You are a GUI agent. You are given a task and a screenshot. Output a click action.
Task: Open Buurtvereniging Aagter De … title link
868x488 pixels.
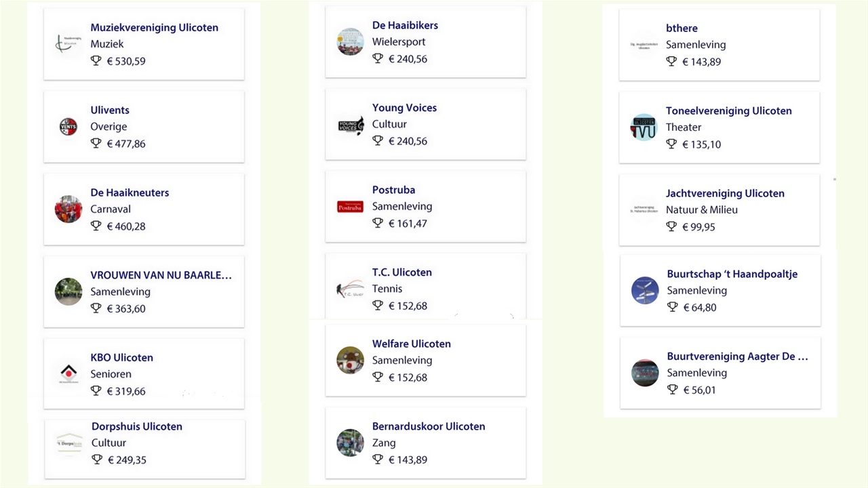[738, 357]
